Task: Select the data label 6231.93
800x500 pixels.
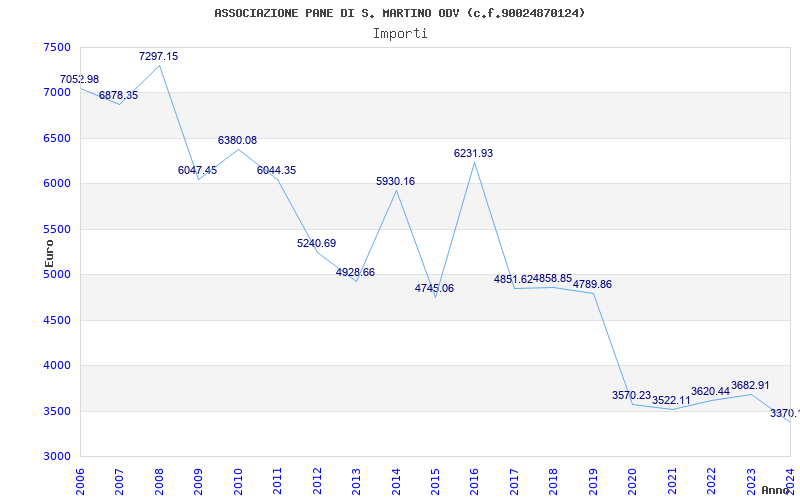Action: 473,154
